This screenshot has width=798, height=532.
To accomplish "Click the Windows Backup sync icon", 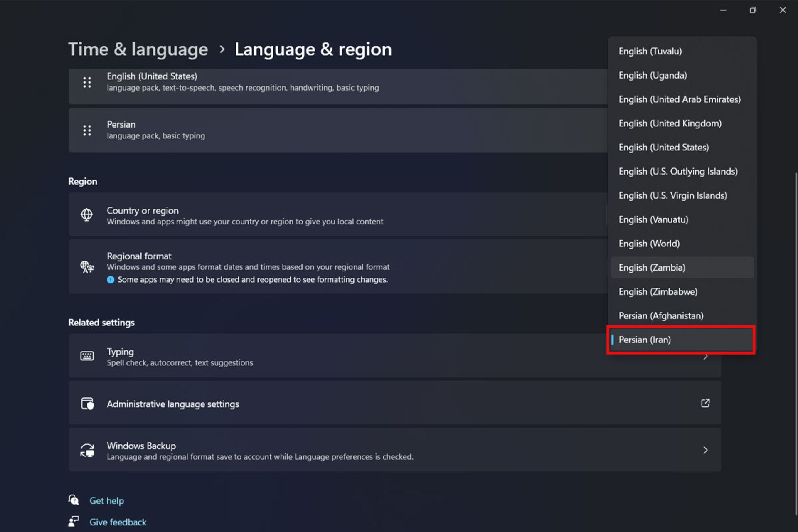I will click(87, 450).
